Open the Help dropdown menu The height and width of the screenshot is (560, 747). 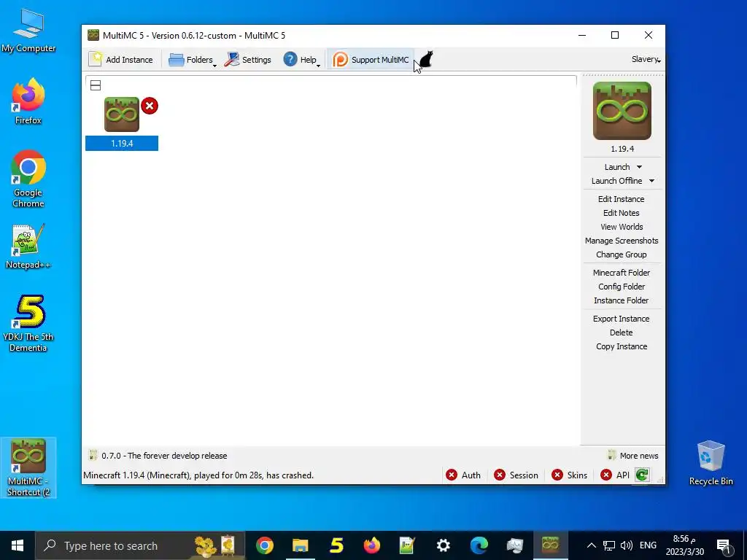point(302,60)
